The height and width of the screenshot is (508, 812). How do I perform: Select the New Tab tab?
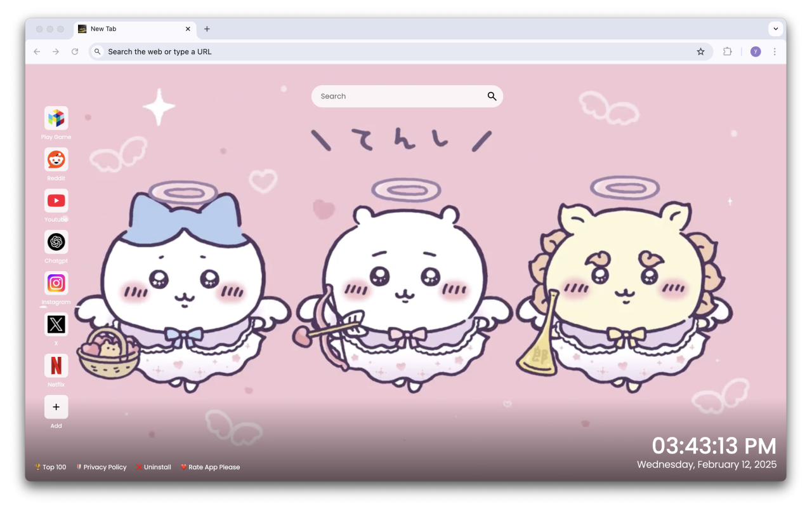click(127, 29)
